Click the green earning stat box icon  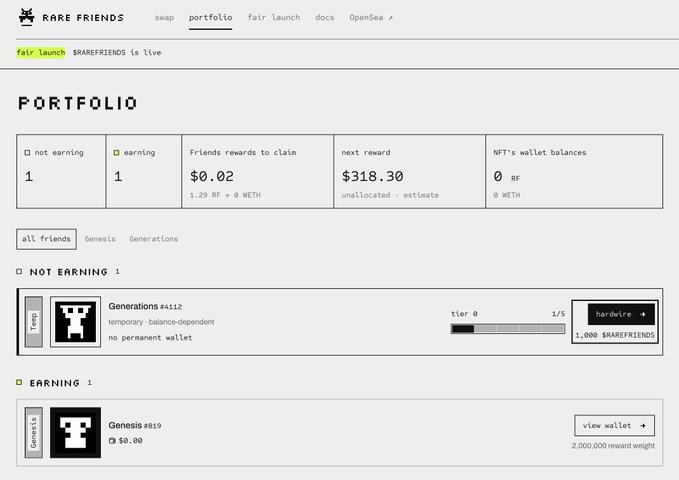116,152
